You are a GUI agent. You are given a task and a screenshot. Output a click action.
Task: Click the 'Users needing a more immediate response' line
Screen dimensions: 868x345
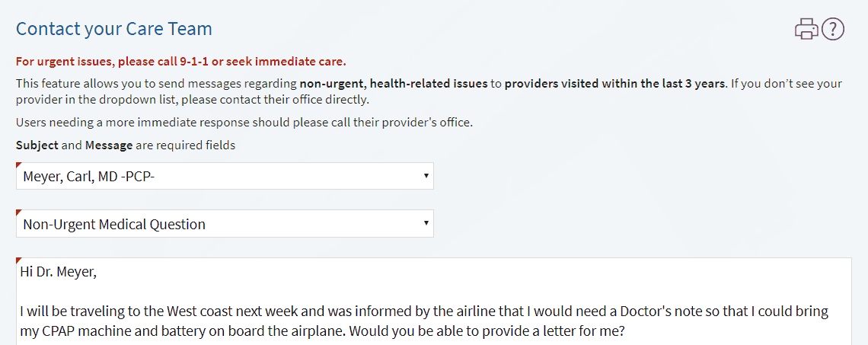click(244, 123)
